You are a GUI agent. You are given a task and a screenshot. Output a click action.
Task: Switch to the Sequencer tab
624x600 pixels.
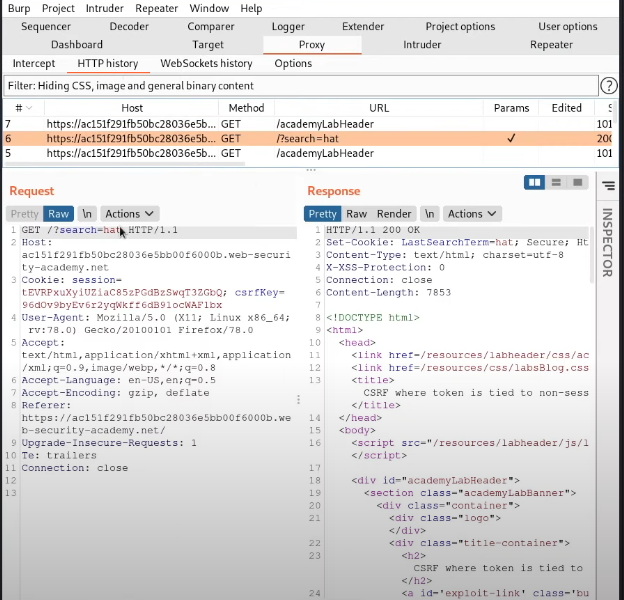pyautogui.click(x=46, y=26)
